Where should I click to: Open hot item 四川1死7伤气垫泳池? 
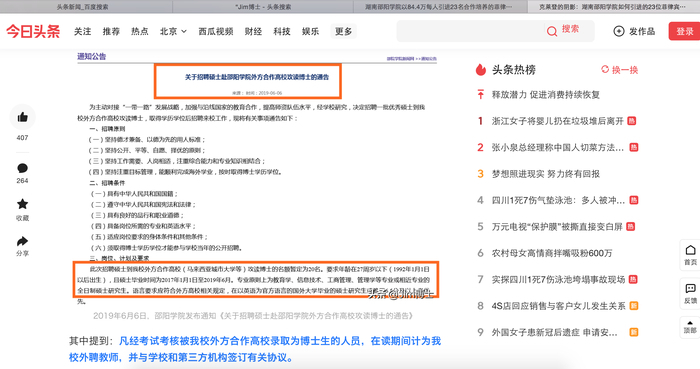[558, 200]
